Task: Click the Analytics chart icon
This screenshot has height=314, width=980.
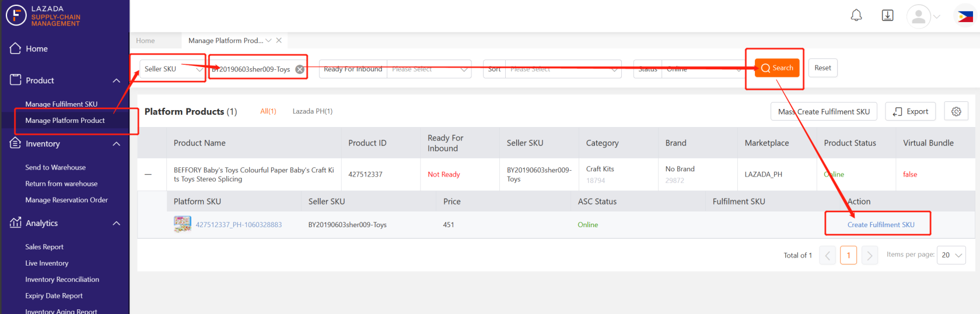Action: tap(16, 223)
